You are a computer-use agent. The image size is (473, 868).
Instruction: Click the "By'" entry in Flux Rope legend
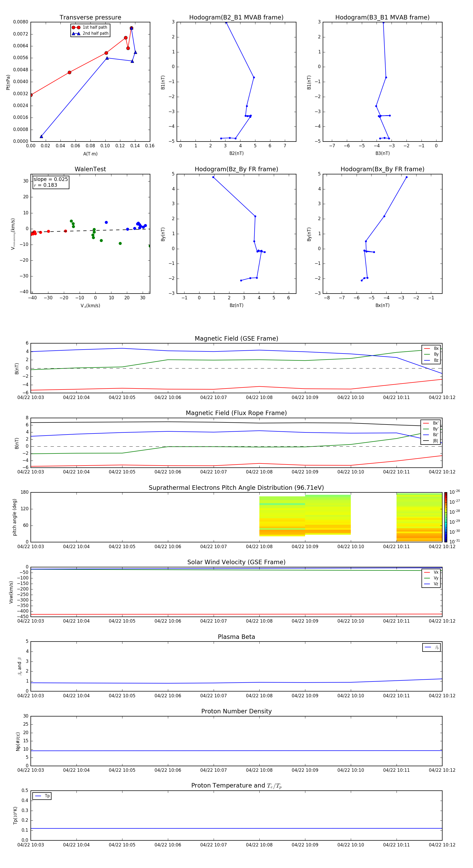431,429
